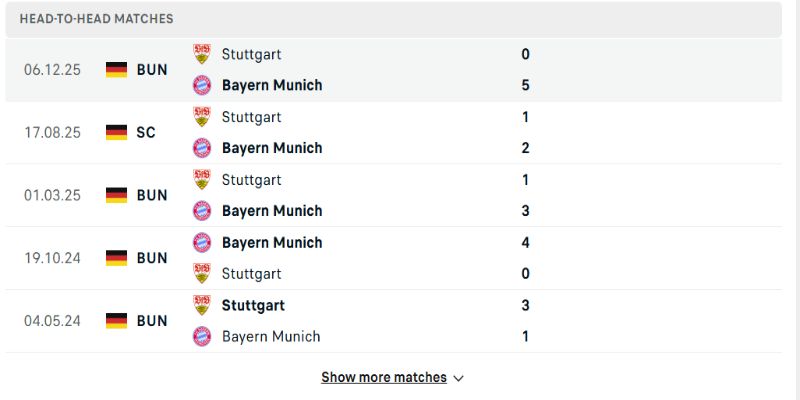Screen dimensions: 800x400
Task: Click Bayern Munich crest in 06.12.25 match
Action: [x=202, y=85]
